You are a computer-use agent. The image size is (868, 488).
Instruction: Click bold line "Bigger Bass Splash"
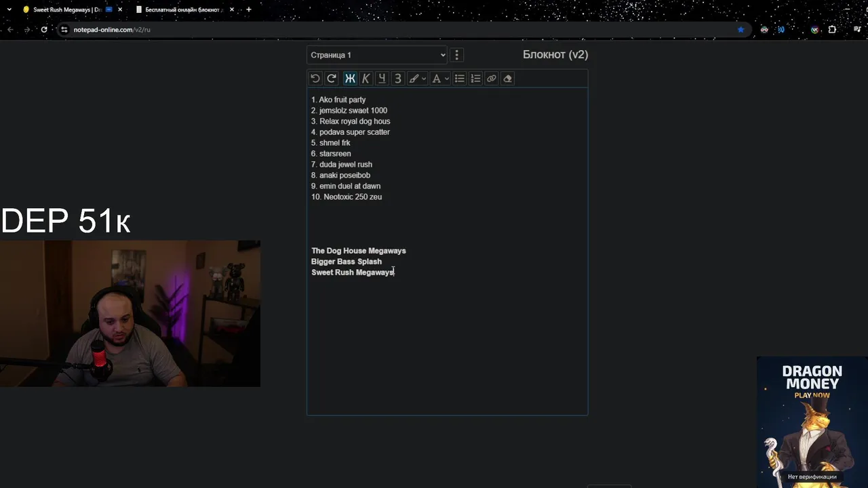click(x=347, y=262)
